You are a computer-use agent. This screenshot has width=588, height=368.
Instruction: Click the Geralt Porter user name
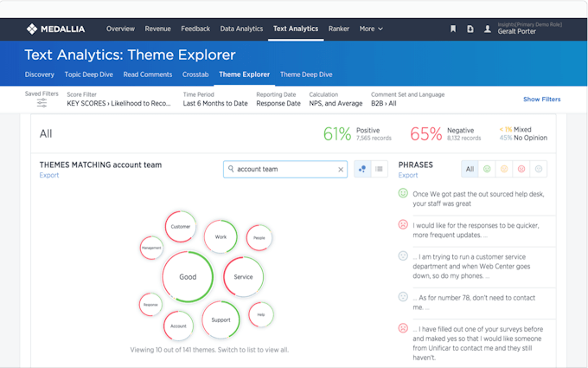point(517,31)
